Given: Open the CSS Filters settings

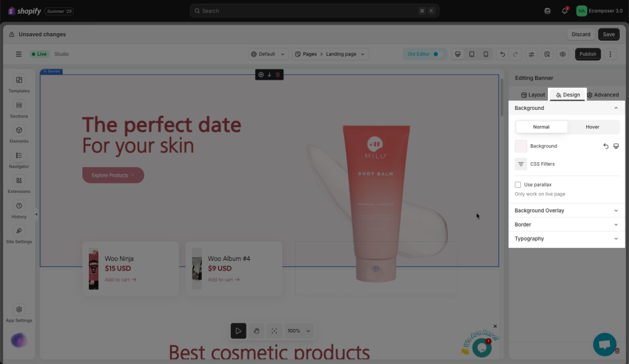Looking at the screenshot, I should 521,164.
